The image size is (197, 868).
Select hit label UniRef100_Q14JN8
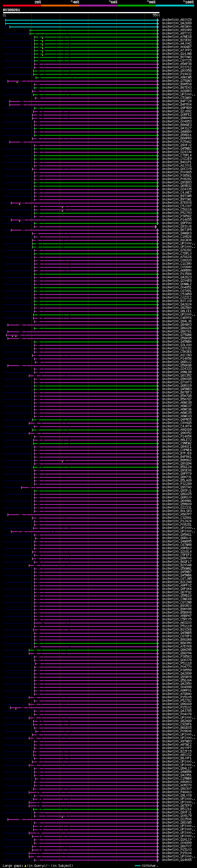177,54
